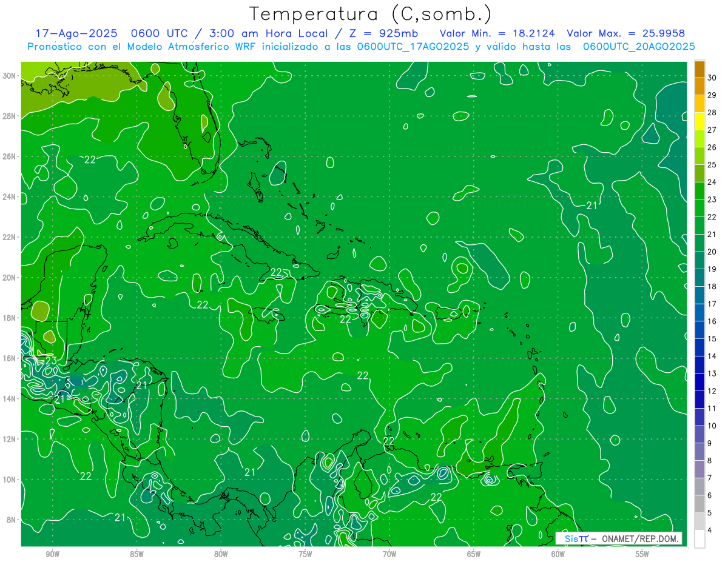This screenshot has height=562, width=728.
Task: Click the '20N' latitude axis label
Action: [10, 278]
